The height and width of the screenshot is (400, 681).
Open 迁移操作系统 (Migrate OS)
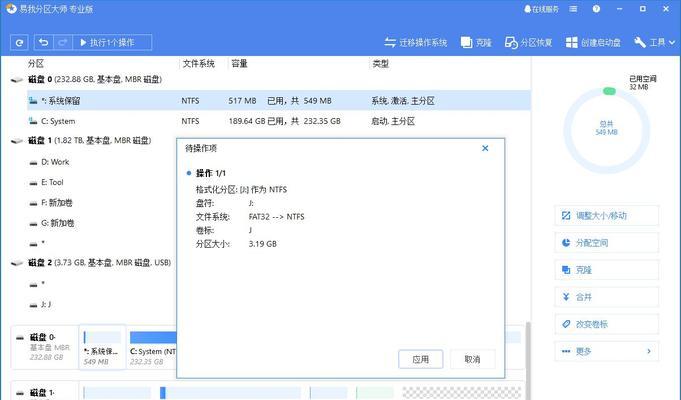pyautogui.click(x=416, y=43)
